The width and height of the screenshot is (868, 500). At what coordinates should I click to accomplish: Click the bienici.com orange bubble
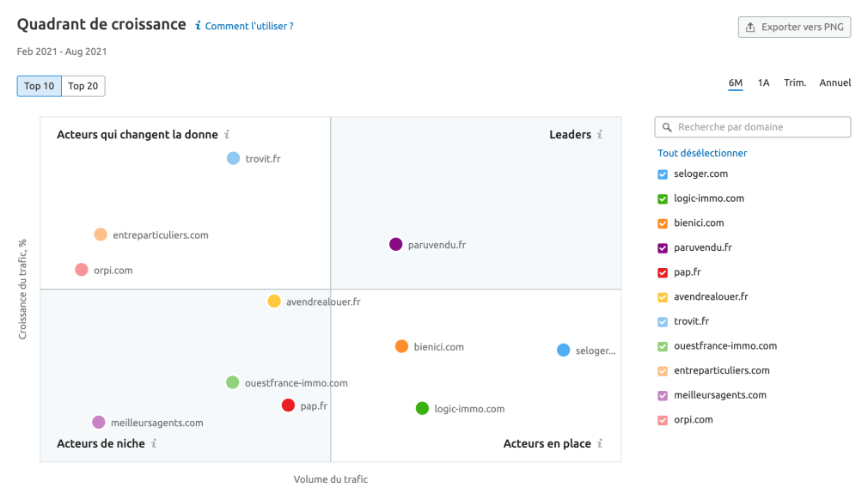tap(402, 347)
